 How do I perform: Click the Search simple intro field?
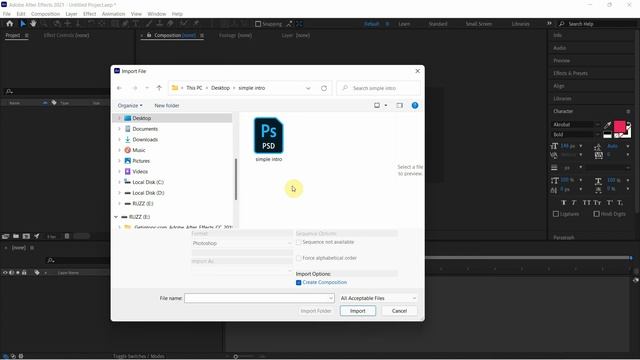pos(379,88)
